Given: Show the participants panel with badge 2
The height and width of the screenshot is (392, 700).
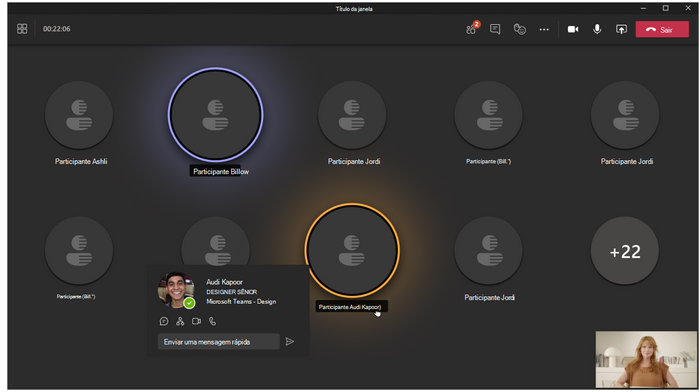Looking at the screenshot, I should [472, 29].
